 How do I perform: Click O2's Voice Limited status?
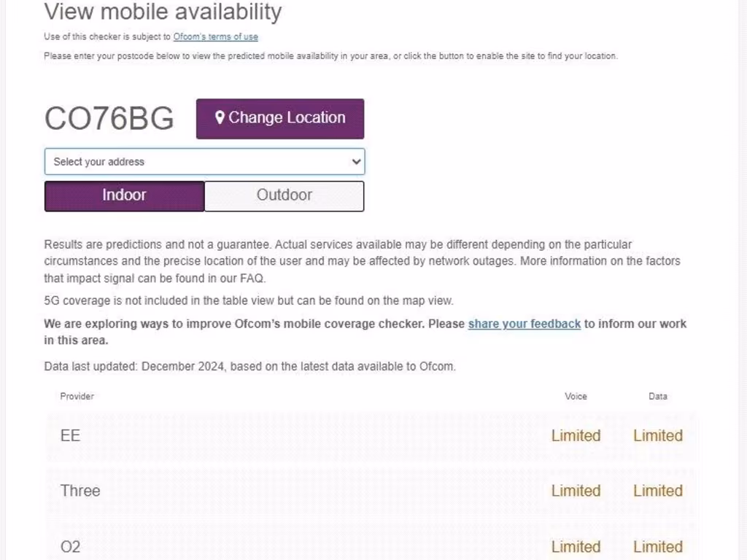576,547
